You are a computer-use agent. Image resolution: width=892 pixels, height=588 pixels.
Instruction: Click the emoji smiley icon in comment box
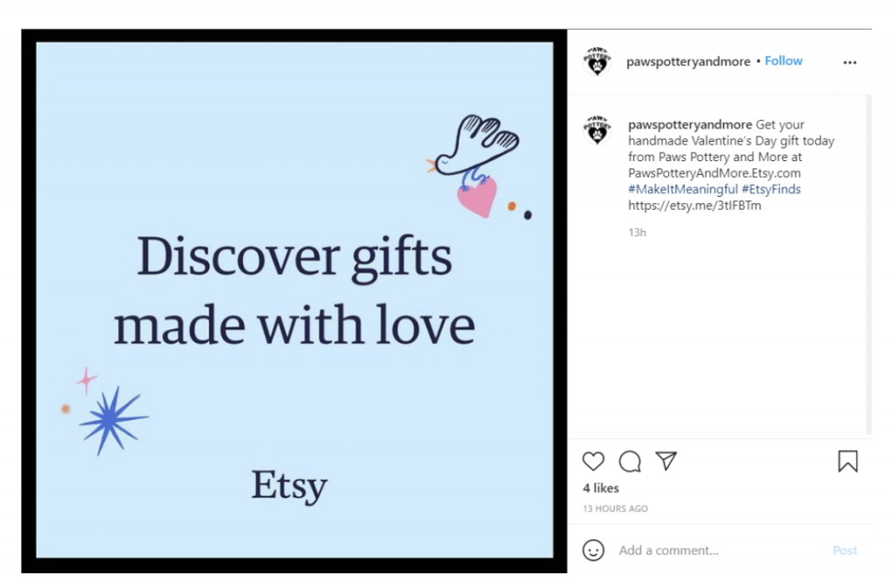(593, 551)
